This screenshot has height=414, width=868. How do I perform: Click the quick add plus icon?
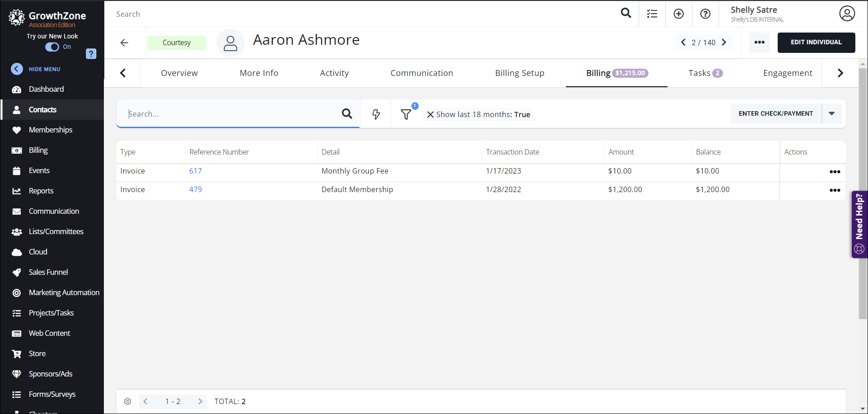678,14
